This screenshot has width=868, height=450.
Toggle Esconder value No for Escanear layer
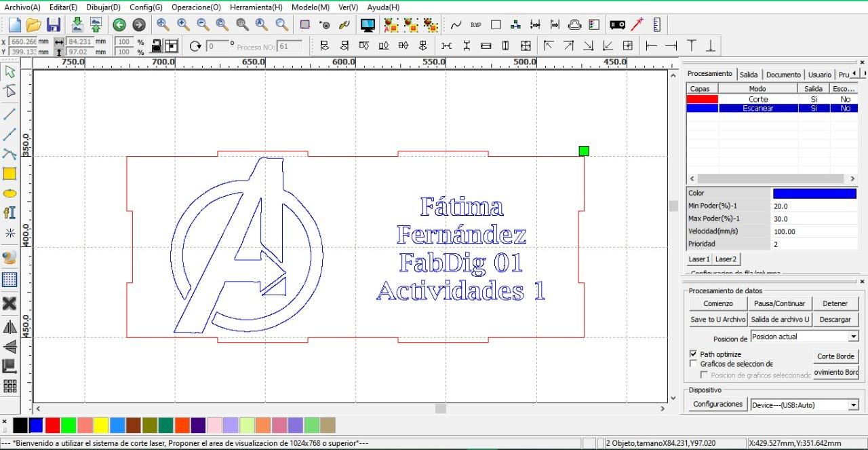[x=845, y=108]
